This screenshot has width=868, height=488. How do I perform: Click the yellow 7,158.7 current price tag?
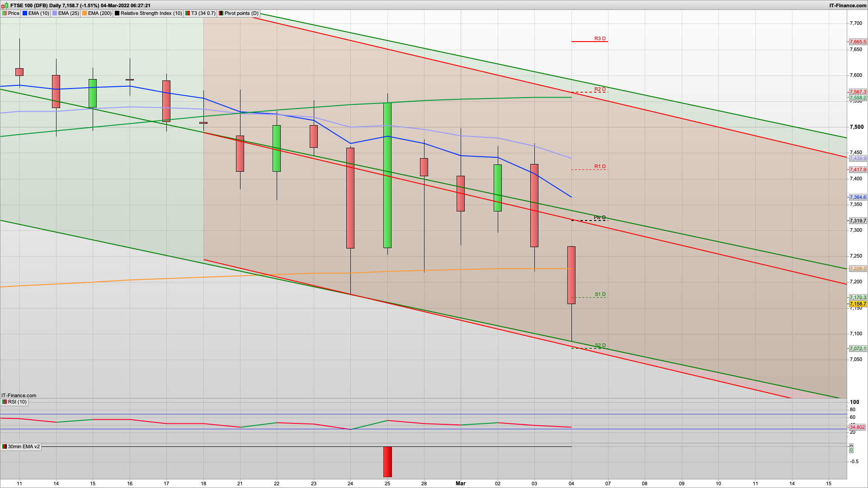[x=858, y=304]
